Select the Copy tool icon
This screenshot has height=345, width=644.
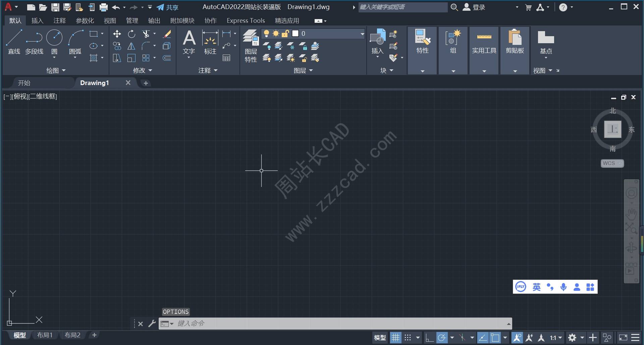(117, 46)
